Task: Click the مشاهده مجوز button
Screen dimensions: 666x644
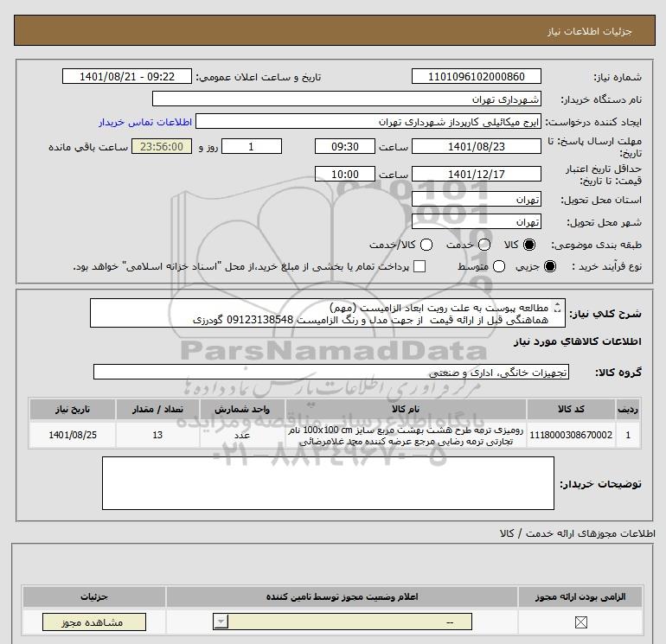Action: coord(94,622)
